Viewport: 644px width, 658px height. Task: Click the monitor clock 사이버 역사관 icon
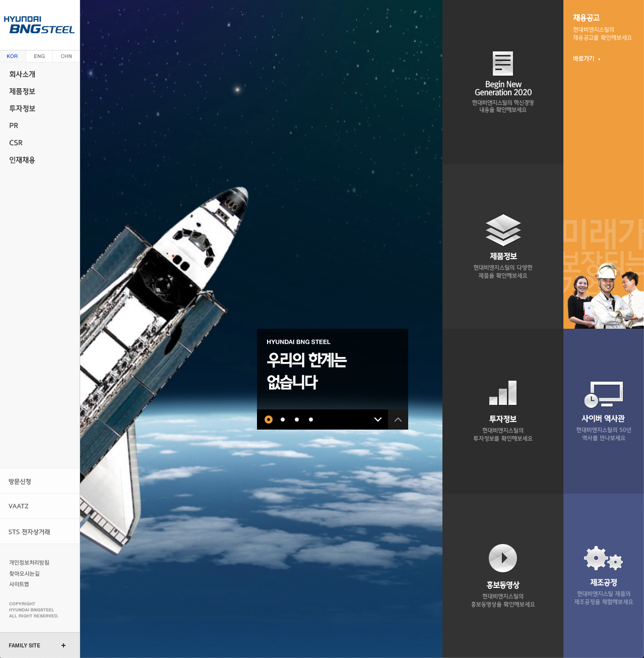click(x=603, y=394)
